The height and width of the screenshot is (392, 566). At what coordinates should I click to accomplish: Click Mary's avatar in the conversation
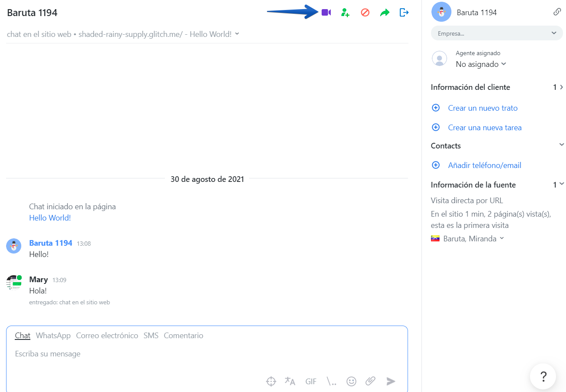(14, 283)
